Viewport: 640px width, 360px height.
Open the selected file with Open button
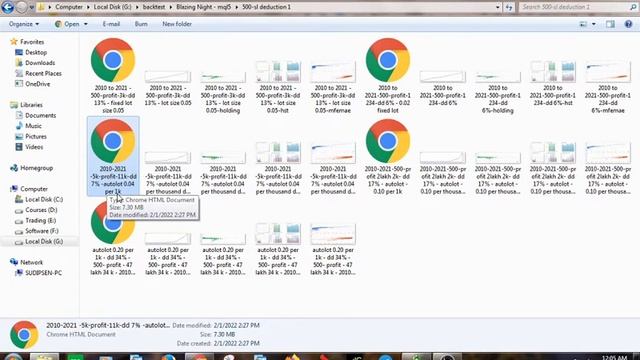click(67, 24)
